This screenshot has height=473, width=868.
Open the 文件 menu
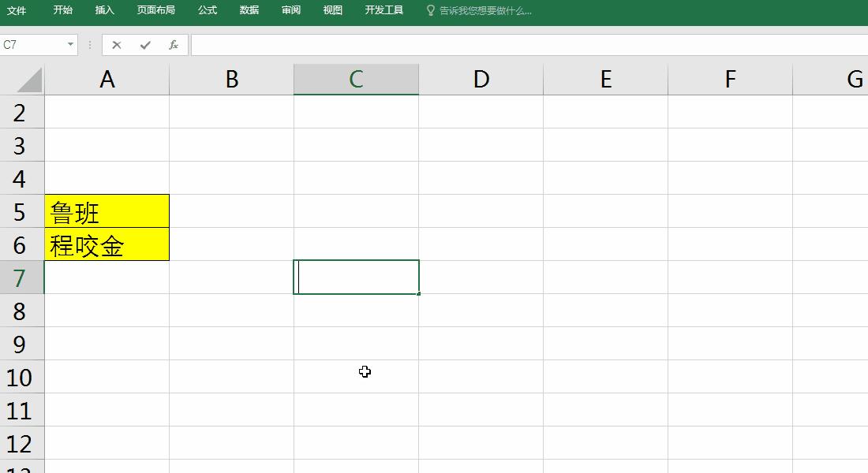pos(17,11)
